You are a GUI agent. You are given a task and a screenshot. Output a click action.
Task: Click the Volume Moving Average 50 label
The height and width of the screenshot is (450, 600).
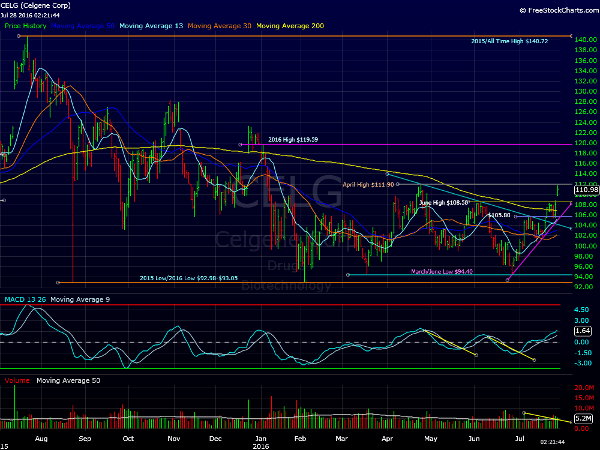coord(68,381)
